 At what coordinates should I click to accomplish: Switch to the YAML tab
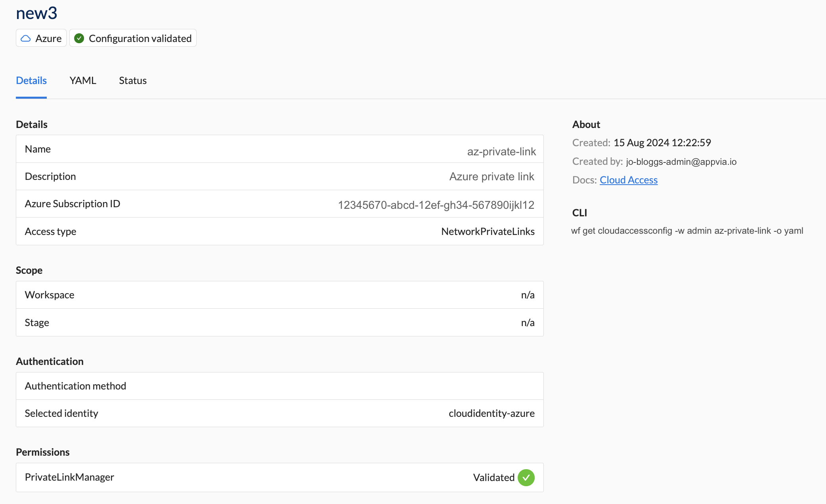tap(83, 80)
